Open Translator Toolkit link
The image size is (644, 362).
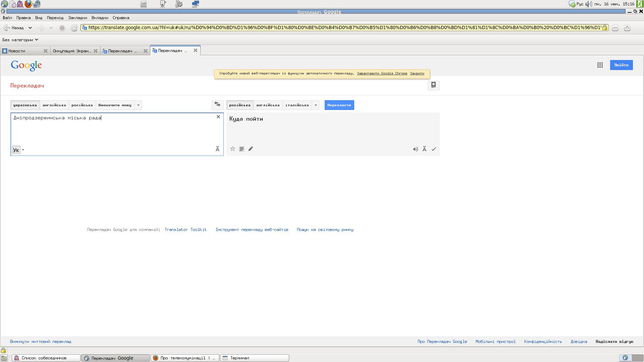click(x=185, y=230)
